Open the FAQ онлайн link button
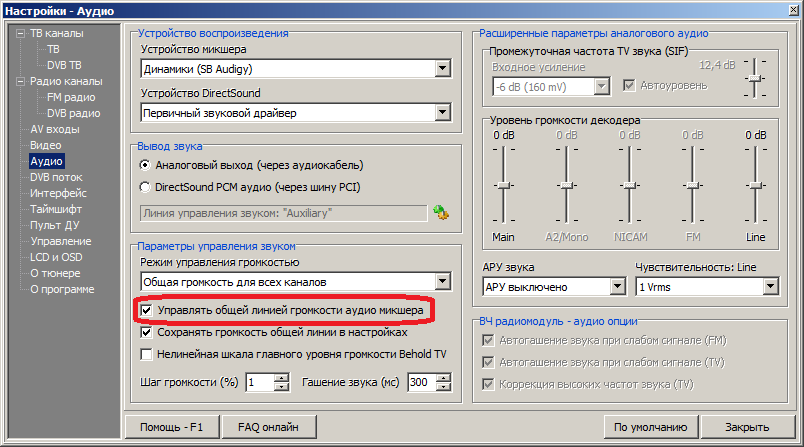 coord(267,426)
